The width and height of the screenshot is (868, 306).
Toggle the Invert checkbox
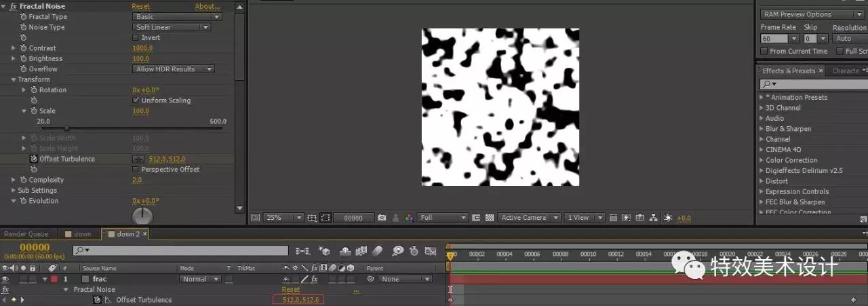click(x=135, y=38)
